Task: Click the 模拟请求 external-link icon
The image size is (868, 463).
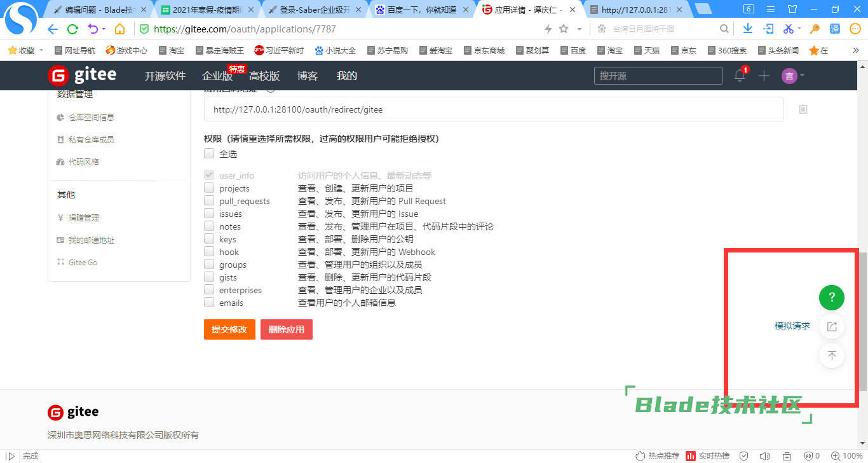Action: 832,327
